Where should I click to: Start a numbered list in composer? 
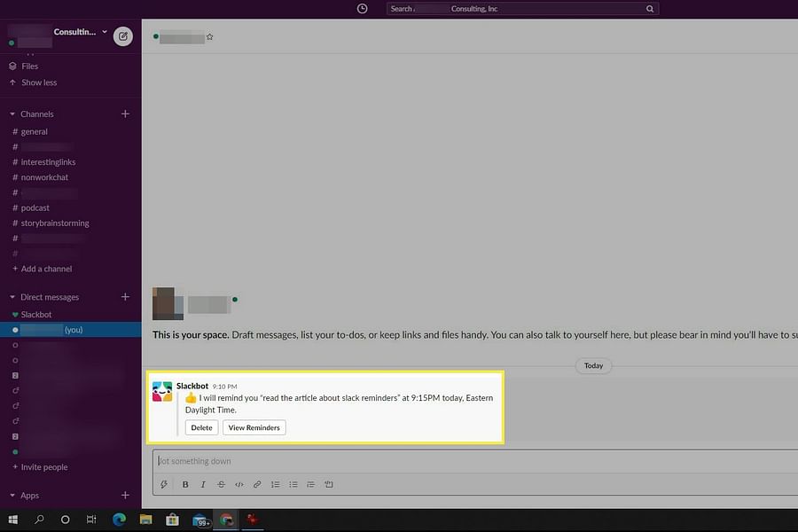coord(276,484)
